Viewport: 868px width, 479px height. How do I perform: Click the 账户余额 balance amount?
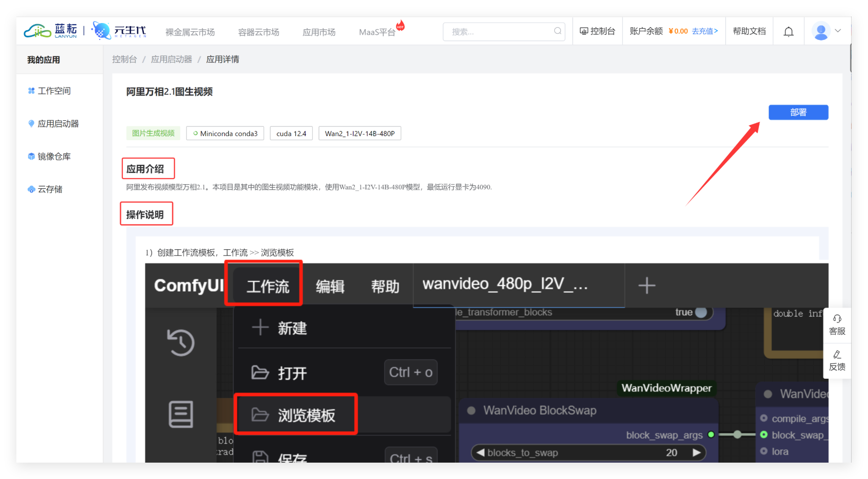pos(678,31)
